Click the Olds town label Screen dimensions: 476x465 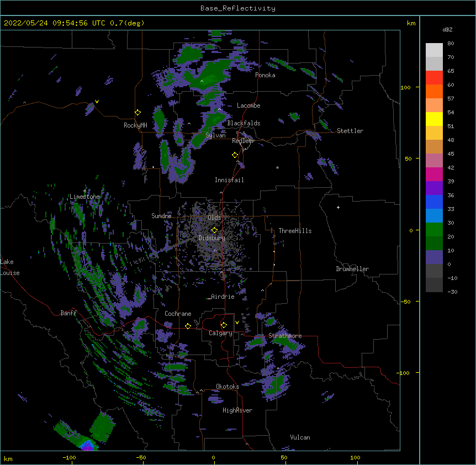coord(214,218)
